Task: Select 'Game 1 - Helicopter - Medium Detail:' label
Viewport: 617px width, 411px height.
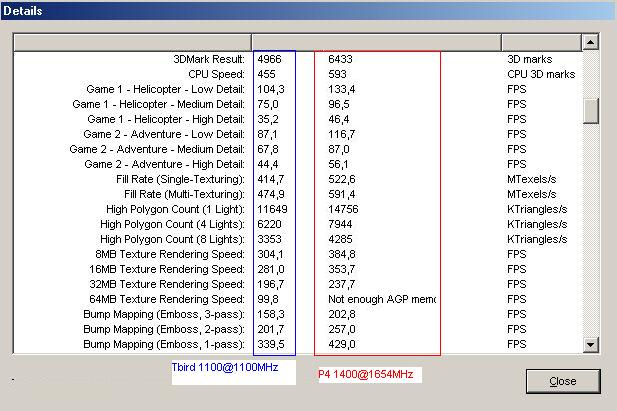Action: click(x=158, y=104)
